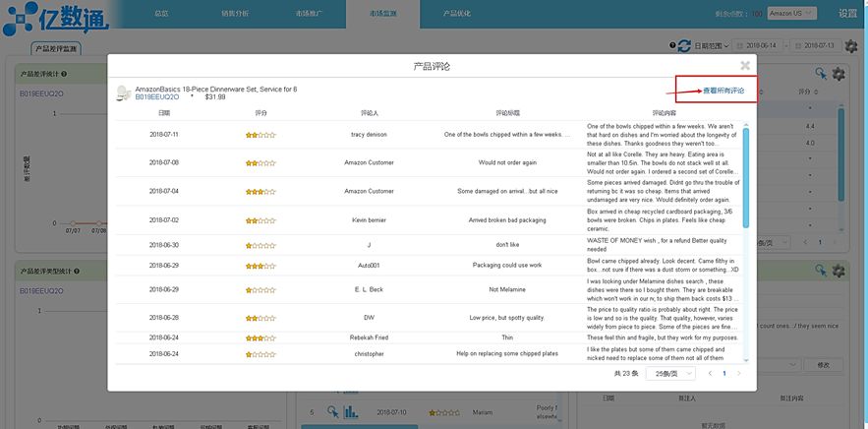Image resolution: width=868 pixels, height=429 pixels.
Task: Click the 评论标题 column header
Action: [507, 112]
